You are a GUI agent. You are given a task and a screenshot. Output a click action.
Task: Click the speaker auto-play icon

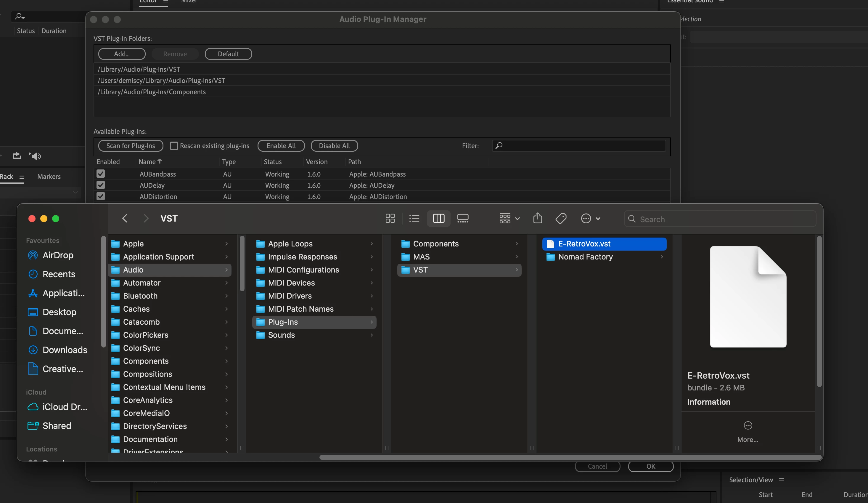[x=35, y=156]
